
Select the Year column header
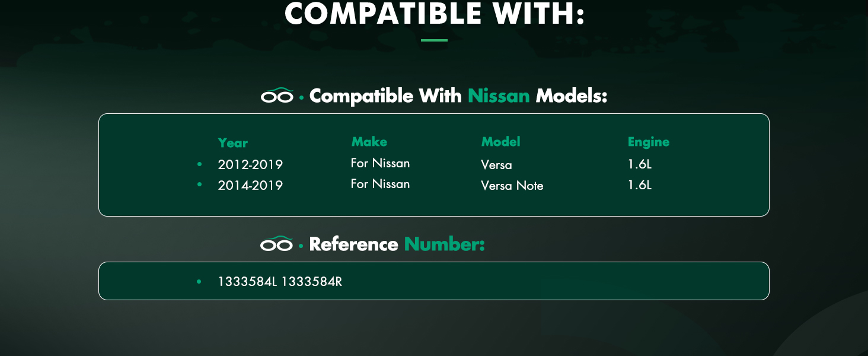[x=232, y=143]
